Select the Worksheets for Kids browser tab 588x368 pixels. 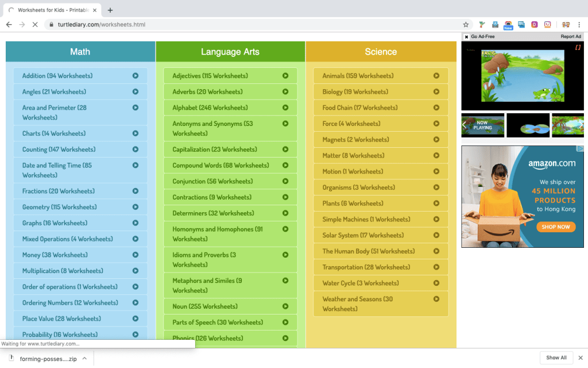pos(49,10)
